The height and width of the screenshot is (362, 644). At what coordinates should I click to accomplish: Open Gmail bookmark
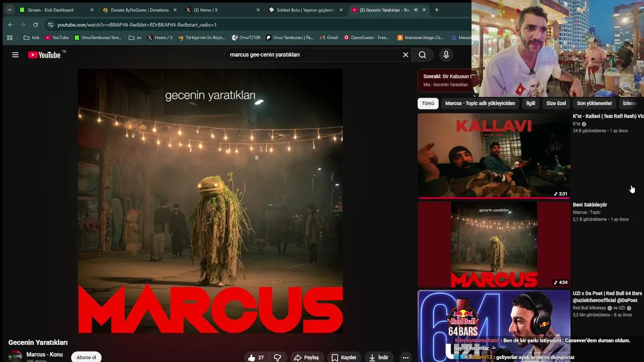pos(328,37)
